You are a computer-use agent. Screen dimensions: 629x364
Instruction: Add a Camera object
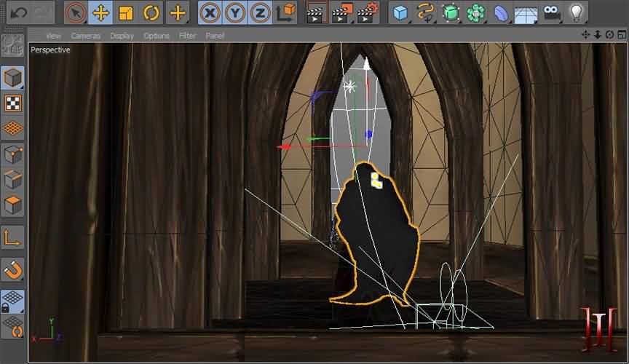(x=552, y=13)
